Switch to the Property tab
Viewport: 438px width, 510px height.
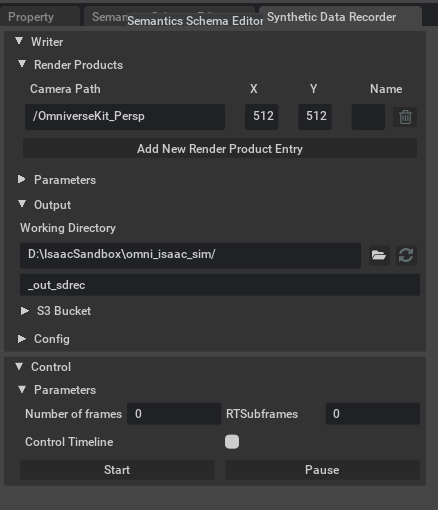pyautogui.click(x=39, y=17)
